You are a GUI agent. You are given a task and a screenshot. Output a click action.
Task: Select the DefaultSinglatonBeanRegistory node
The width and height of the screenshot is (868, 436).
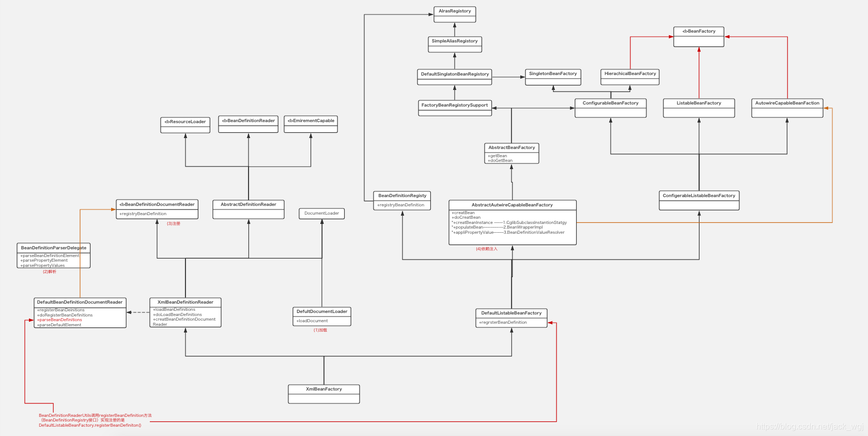455,77
